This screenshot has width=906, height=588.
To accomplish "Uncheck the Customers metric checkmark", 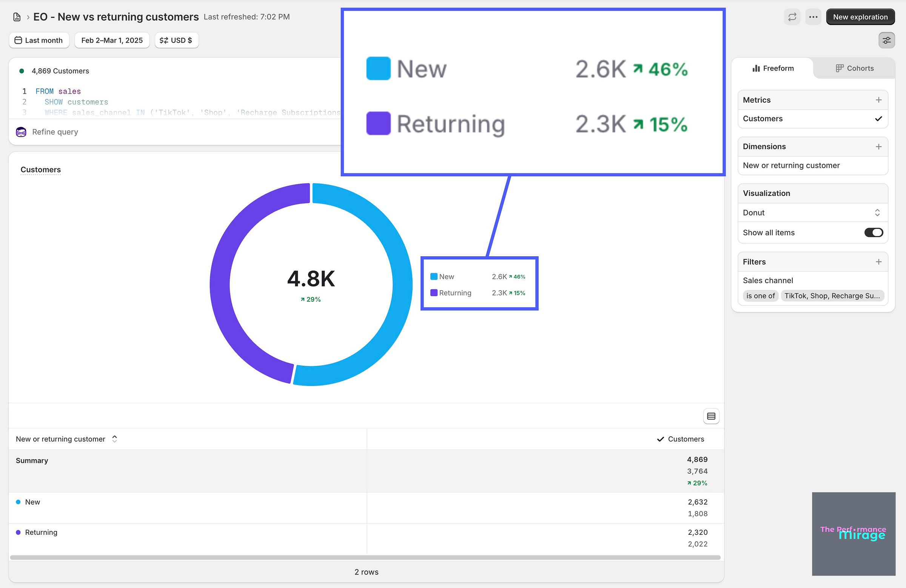I will tap(878, 119).
